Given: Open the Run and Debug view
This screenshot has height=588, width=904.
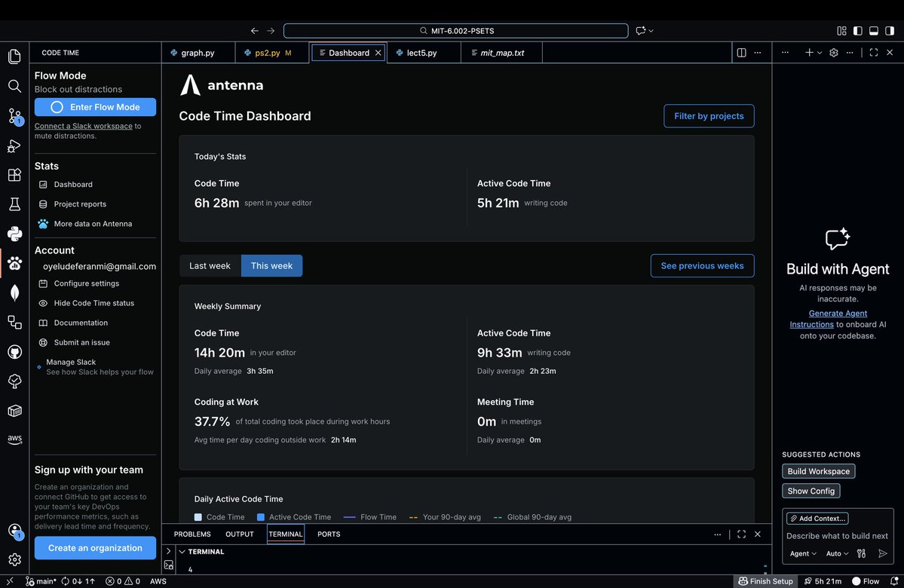Looking at the screenshot, I should pyautogui.click(x=14, y=145).
